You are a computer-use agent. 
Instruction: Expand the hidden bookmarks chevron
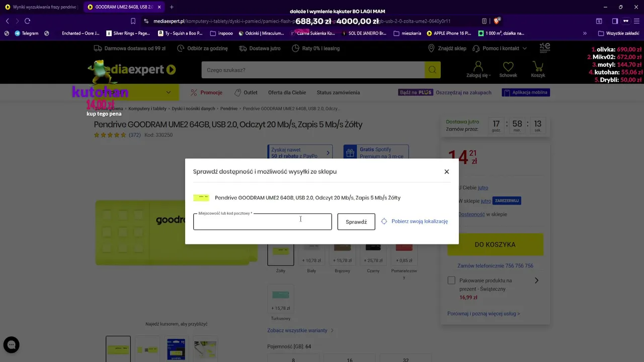point(585,33)
